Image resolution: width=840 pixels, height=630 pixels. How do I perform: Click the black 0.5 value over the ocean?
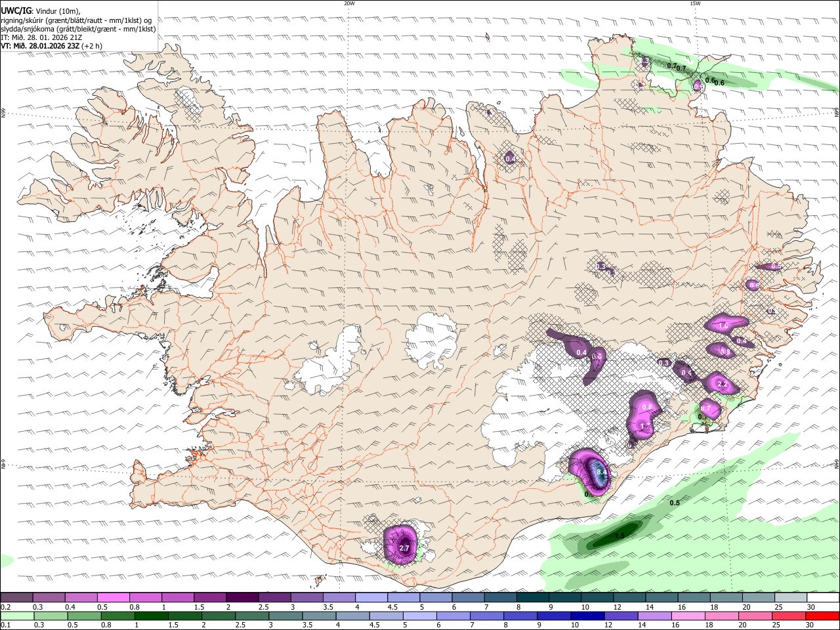point(674,503)
